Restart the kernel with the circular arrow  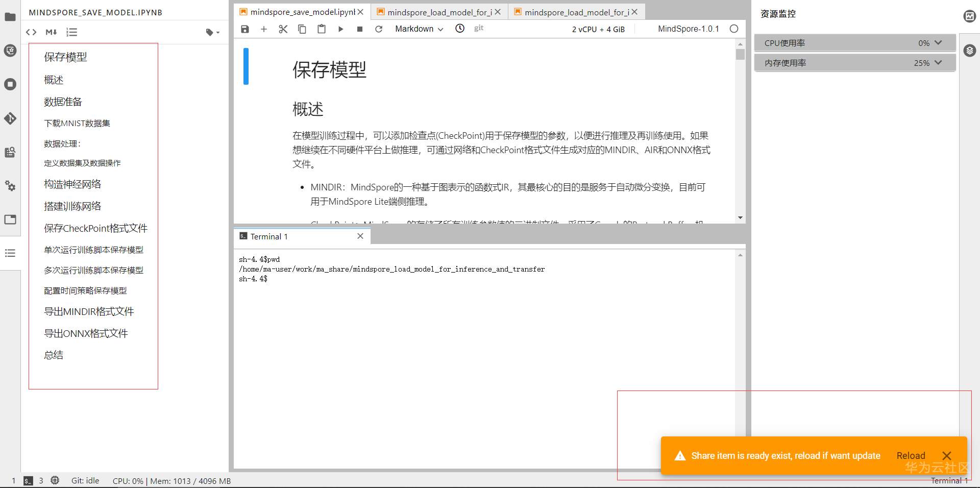(379, 29)
